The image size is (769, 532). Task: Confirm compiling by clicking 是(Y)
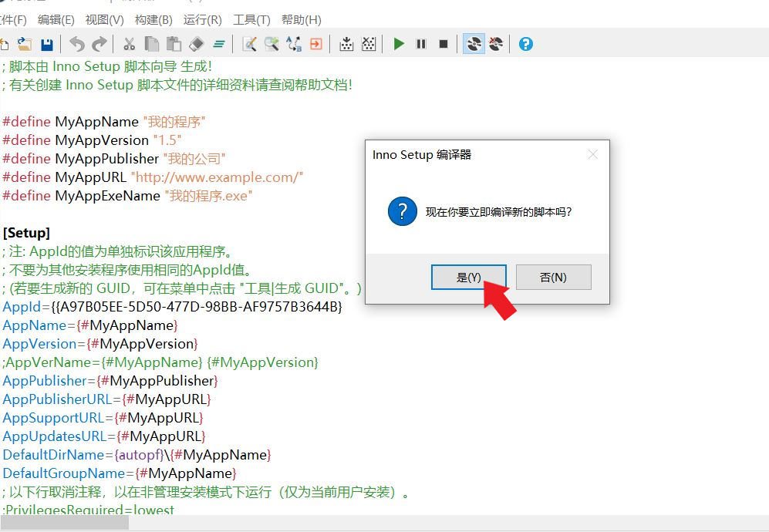tap(469, 278)
